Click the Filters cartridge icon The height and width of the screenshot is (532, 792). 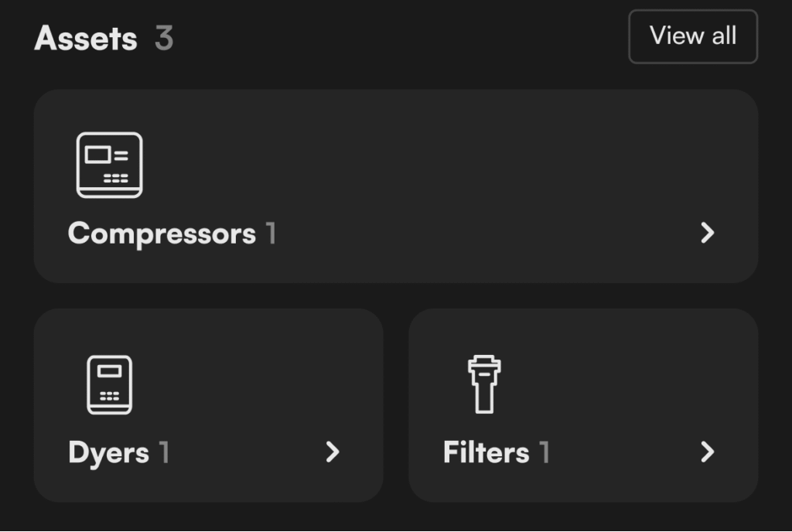pyautogui.click(x=484, y=384)
